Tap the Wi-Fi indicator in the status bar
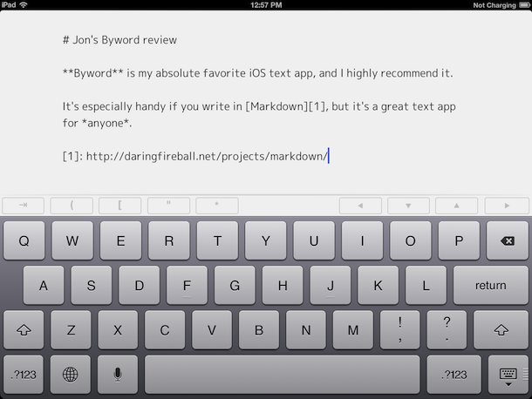This screenshot has width=532, height=399. click(x=24, y=4)
